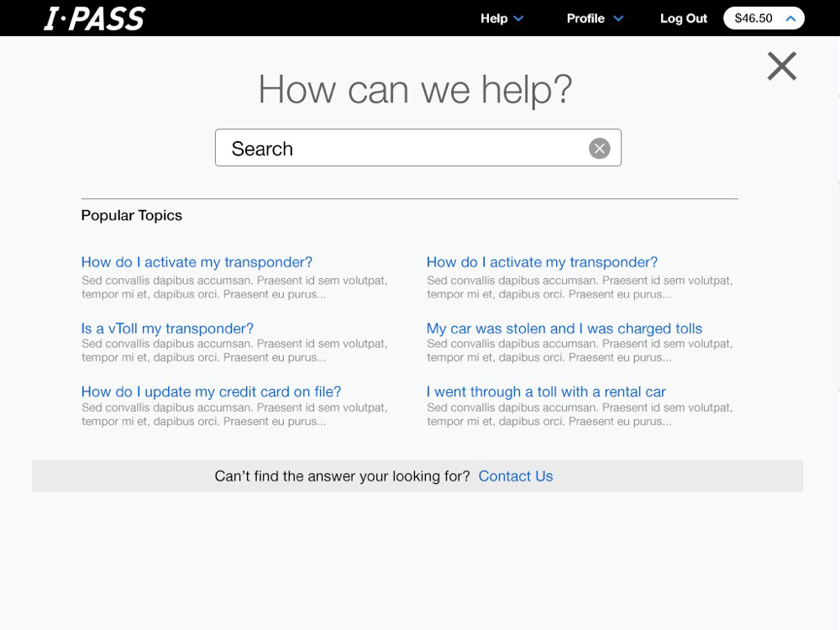
Task: Close the help overlay with the X
Action: [781, 66]
